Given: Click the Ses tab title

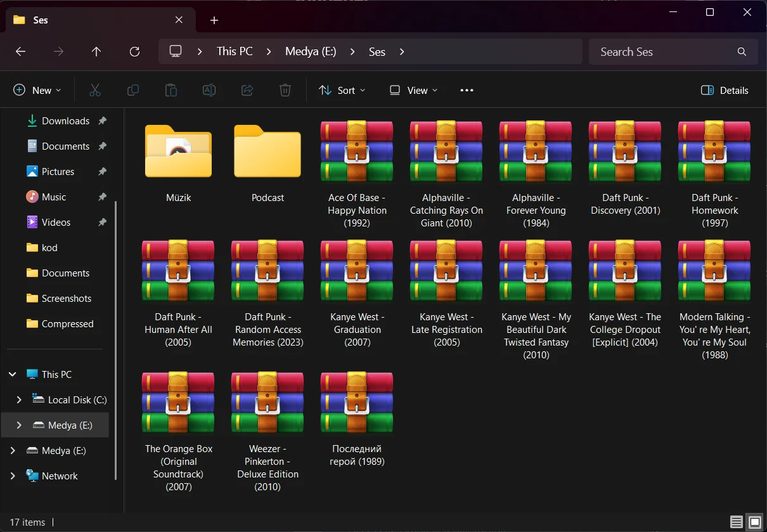Looking at the screenshot, I should click(x=41, y=20).
